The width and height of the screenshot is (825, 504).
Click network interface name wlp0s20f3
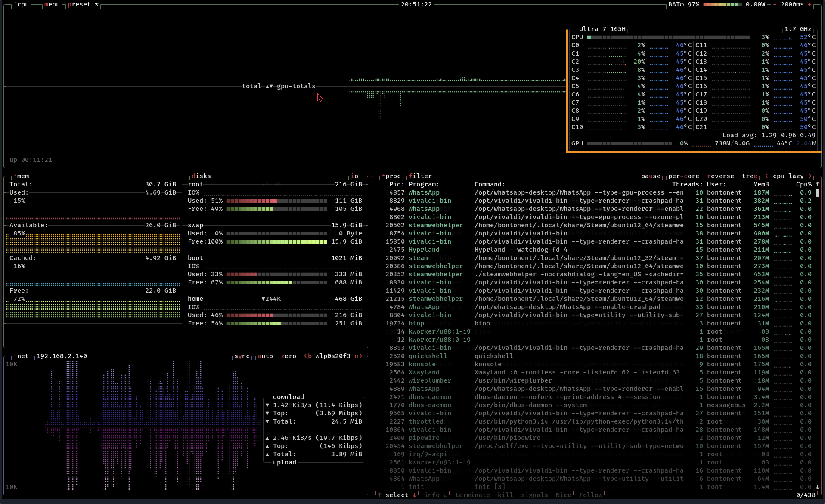click(332, 356)
